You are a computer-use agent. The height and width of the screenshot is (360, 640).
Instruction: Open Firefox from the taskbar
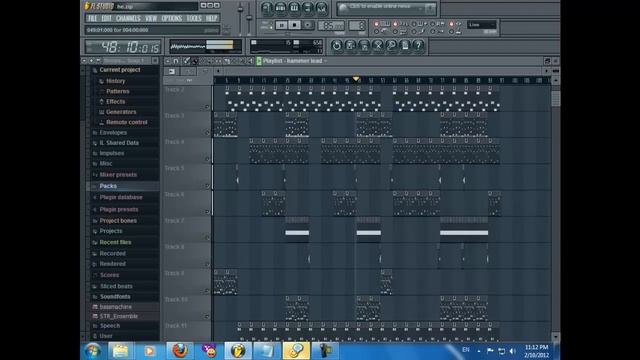point(180,351)
